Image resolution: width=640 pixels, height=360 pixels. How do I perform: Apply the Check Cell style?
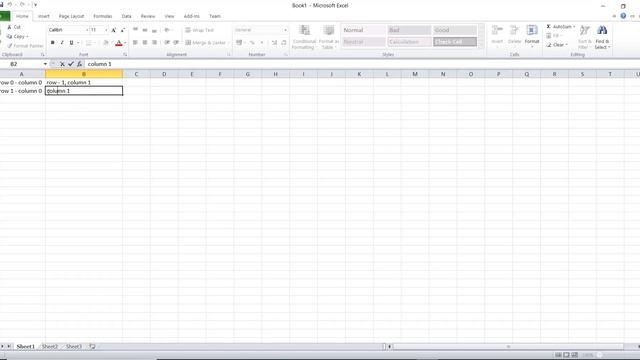pos(455,42)
